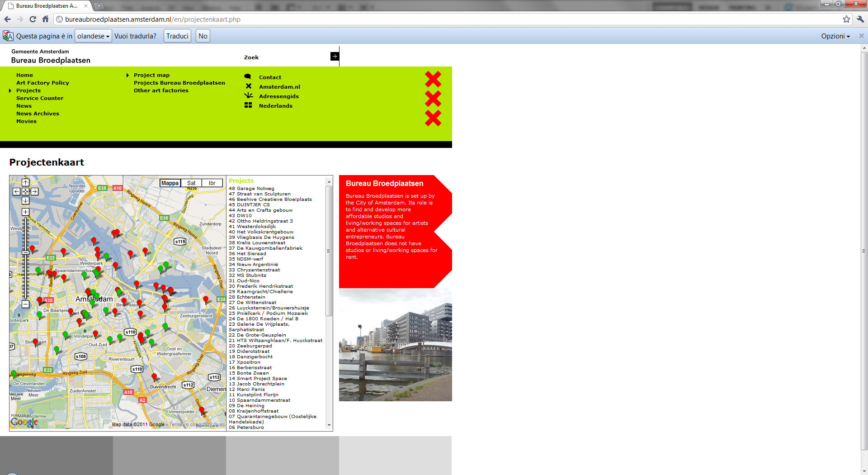Open Service Counter page
The height and width of the screenshot is (475, 868).
[x=40, y=98]
